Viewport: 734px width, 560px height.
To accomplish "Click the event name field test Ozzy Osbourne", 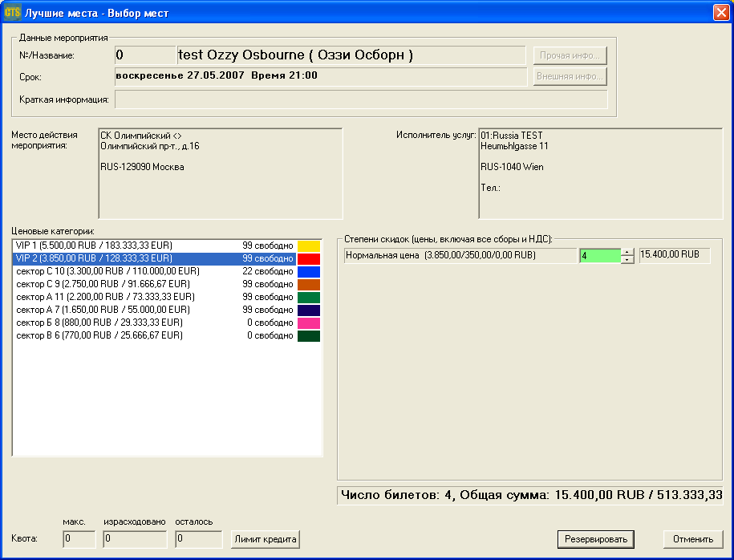I will 351,55.
